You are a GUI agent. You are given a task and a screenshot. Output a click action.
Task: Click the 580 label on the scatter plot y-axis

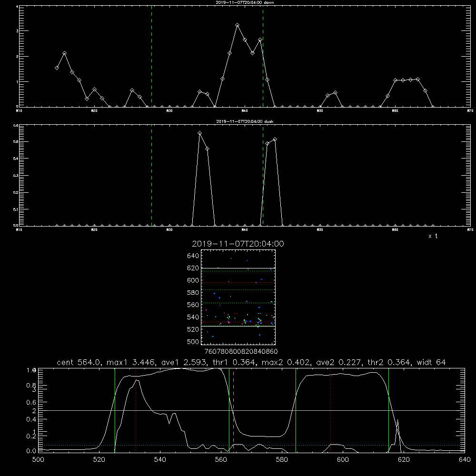pyautogui.click(x=193, y=293)
